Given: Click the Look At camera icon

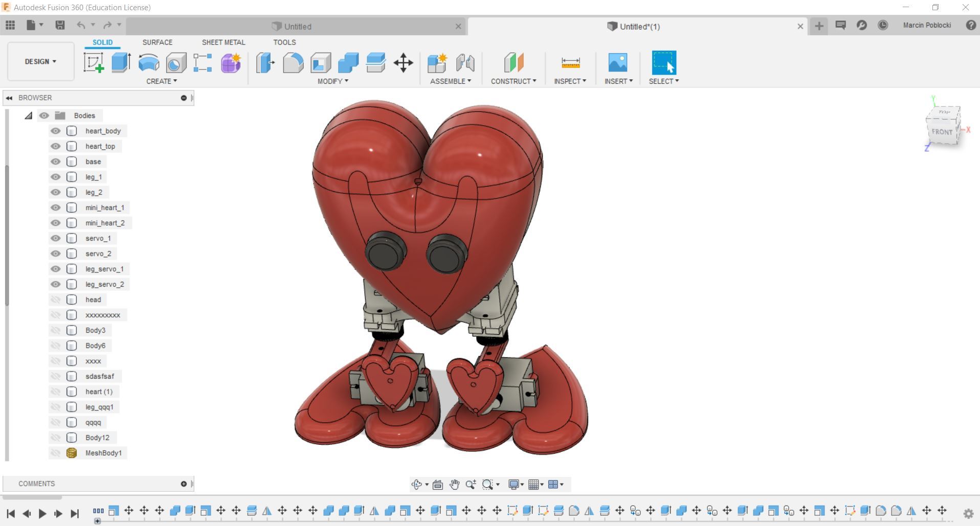Looking at the screenshot, I should [x=437, y=485].
